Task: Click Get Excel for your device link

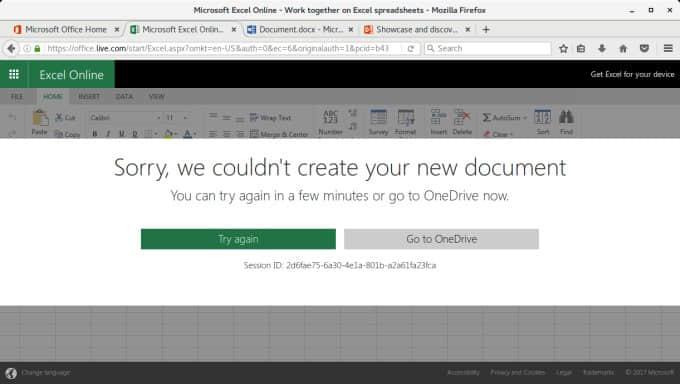Action: click(x=632, y=74)
